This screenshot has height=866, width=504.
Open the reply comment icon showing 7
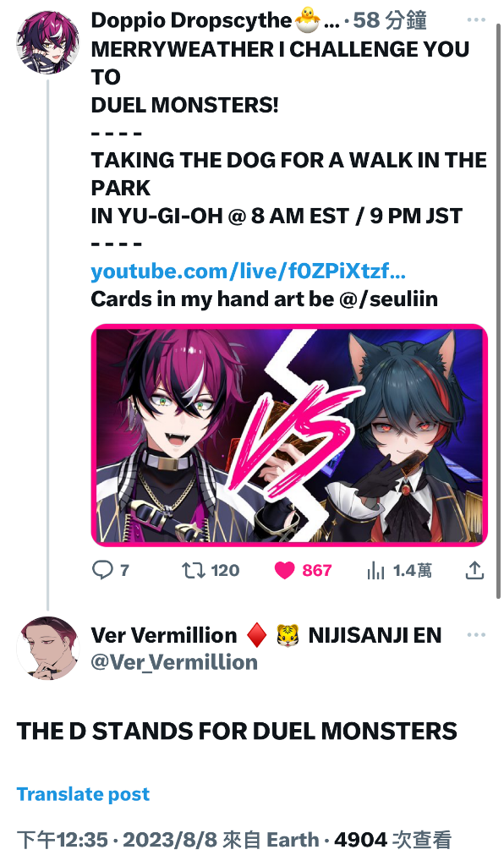click(x=102, y=570)
